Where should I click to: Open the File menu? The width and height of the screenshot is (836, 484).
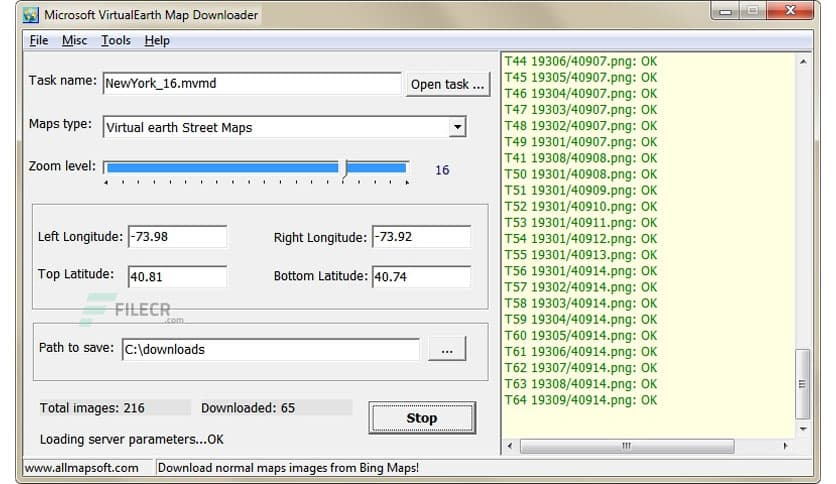(38, 41)
